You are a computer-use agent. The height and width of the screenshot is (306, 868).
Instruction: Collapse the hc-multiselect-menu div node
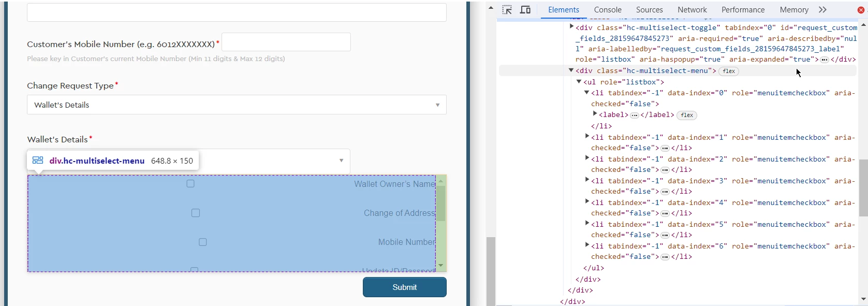[571, 70]
